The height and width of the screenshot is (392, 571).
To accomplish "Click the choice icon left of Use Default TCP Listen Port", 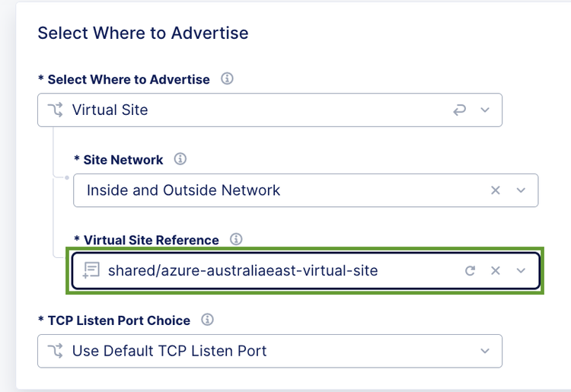I will (x=56, y=351).
